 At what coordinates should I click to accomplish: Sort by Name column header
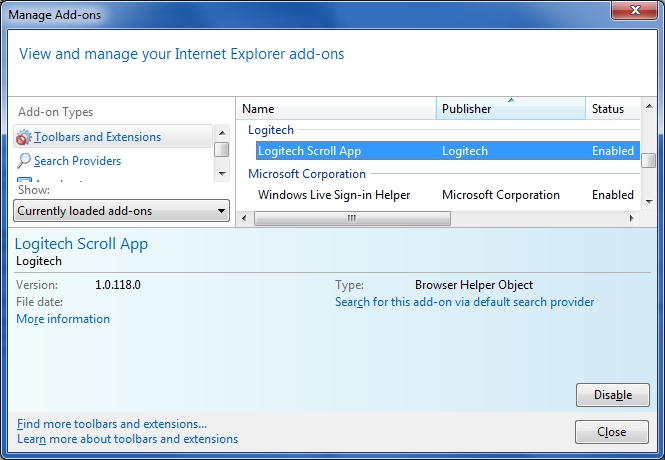[x=336, y=109]
